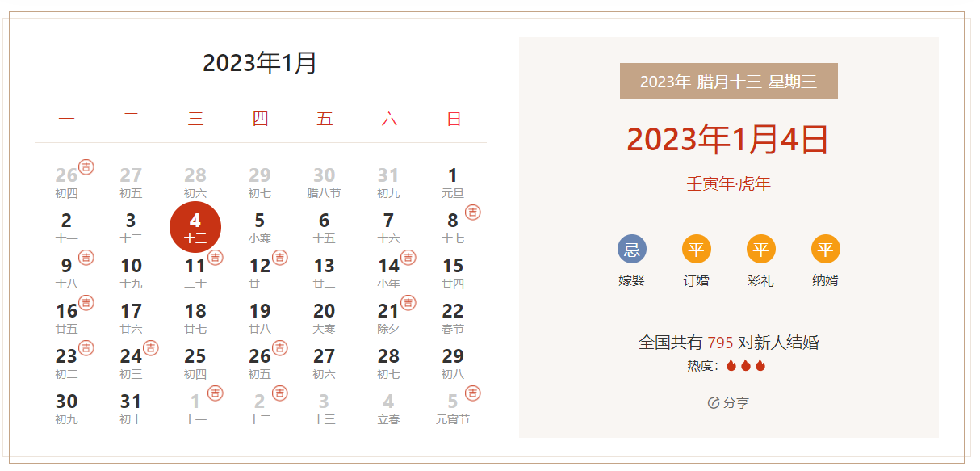Select January 21 除夕
This screenshot has width=980, height=471.
click(x=388, y=318)
